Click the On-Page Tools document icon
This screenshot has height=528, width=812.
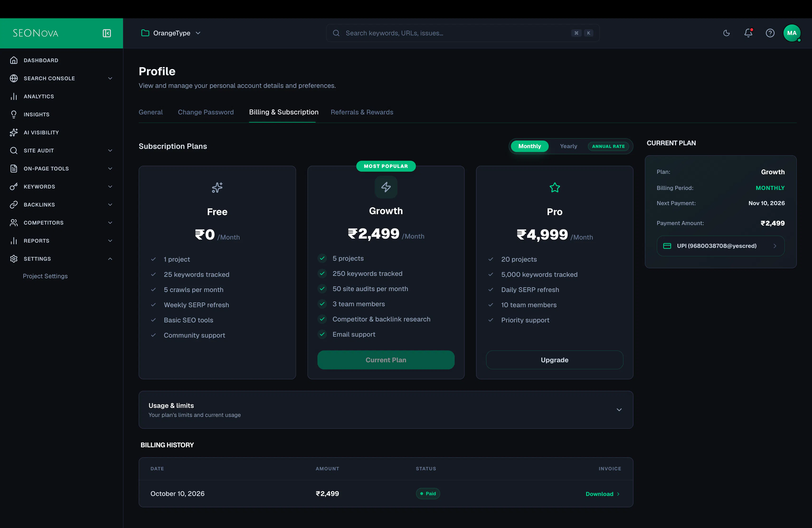[14, 169]
